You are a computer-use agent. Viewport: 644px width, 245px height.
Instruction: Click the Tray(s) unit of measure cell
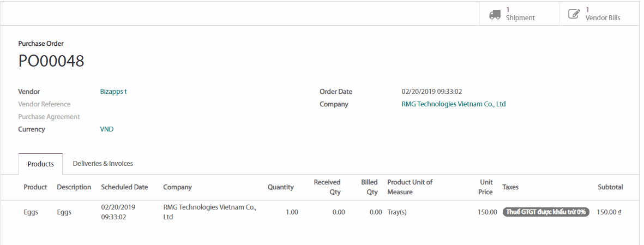point(397,212)
